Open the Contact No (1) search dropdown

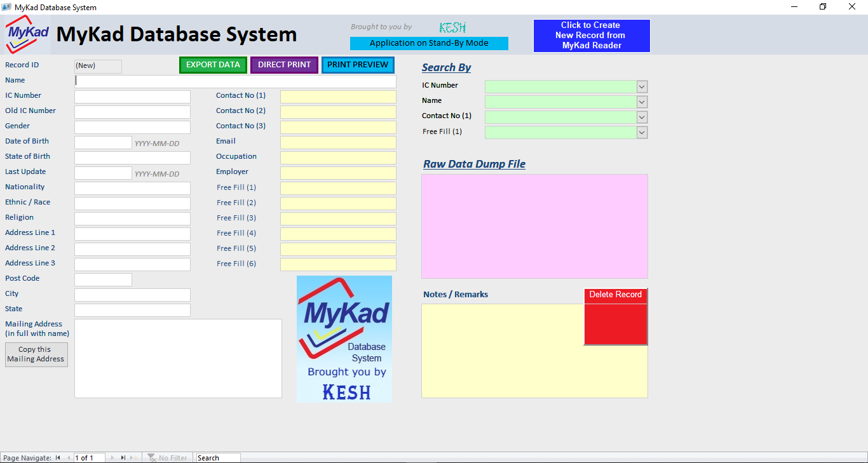point(642,117)
